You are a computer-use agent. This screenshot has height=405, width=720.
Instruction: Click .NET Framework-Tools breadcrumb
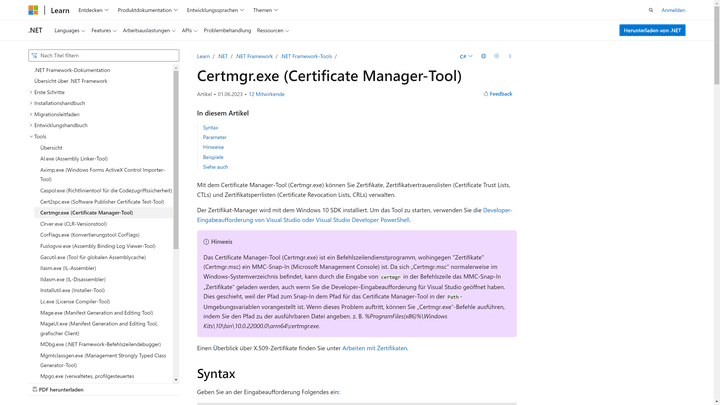point(306,56)
